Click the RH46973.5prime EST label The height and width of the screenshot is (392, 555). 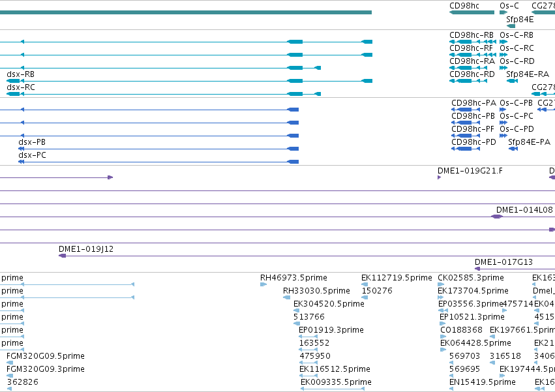point(293,278)
